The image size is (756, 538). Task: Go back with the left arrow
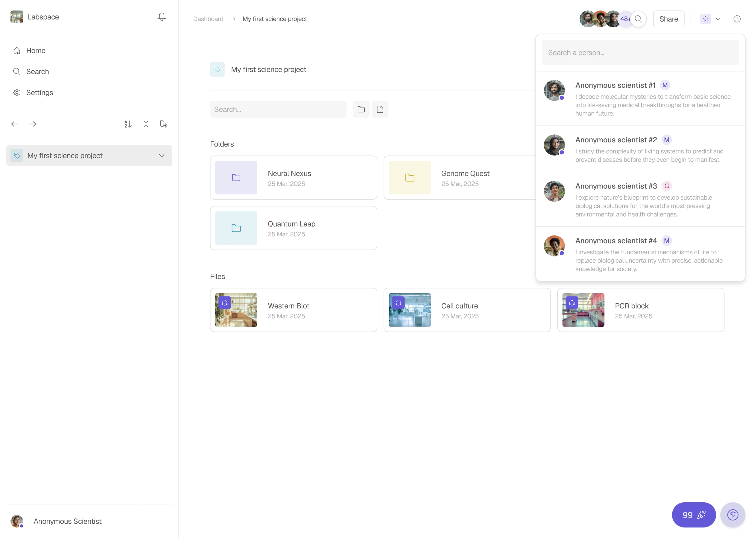tap(15, 124)
